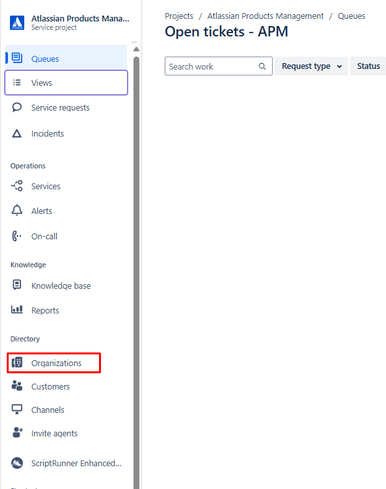This screenshot has height=489, width=386.
Task: Open the Queues menu item
Action: (66, 58)
